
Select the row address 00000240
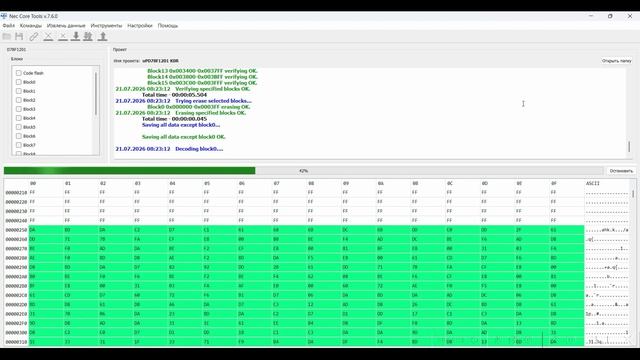coord(16,221)
